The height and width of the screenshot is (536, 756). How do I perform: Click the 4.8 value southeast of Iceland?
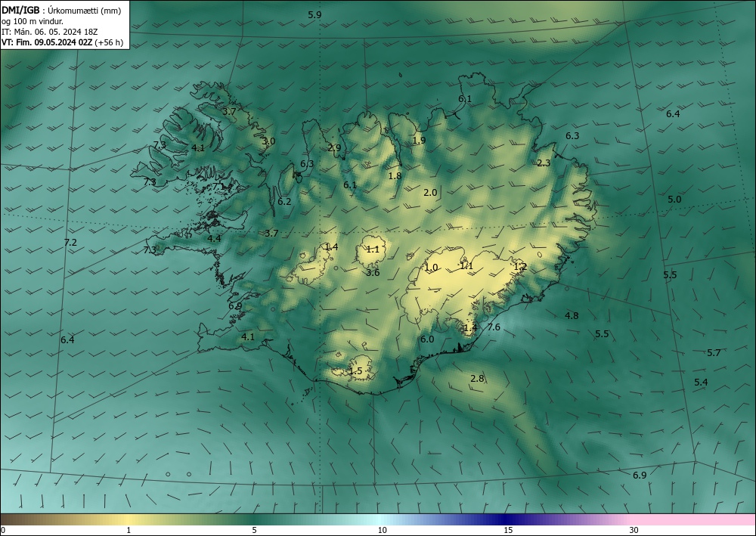pos(572,316)
